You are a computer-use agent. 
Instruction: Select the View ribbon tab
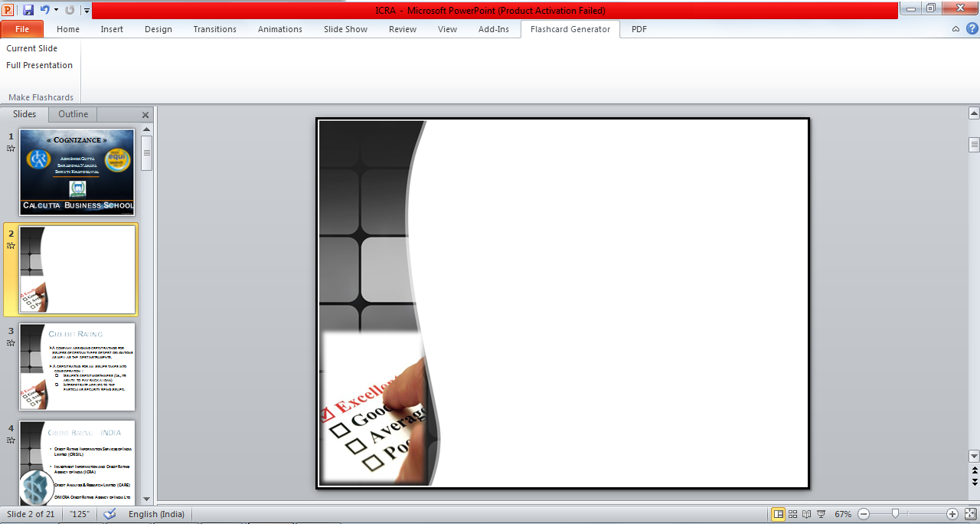point(447,29)
